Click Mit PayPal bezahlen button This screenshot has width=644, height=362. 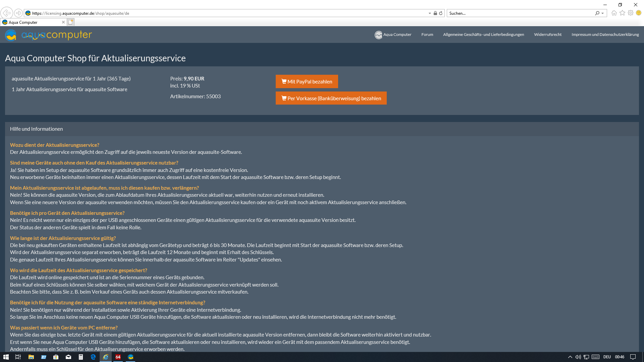coord(307,81)
